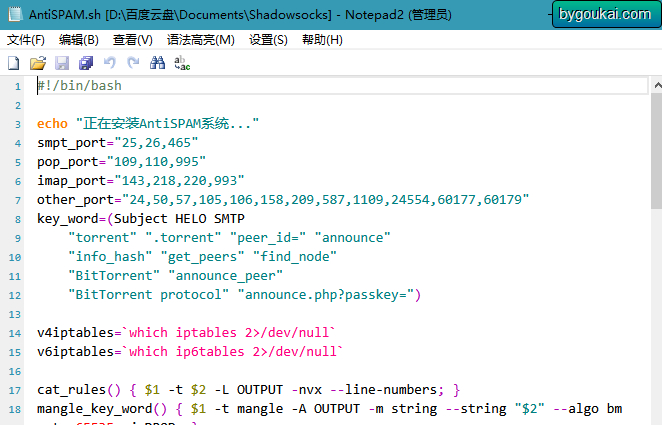The image size is (662, 425).
Task: Open Find with the binoculars icon
Action: coord(157,63)
